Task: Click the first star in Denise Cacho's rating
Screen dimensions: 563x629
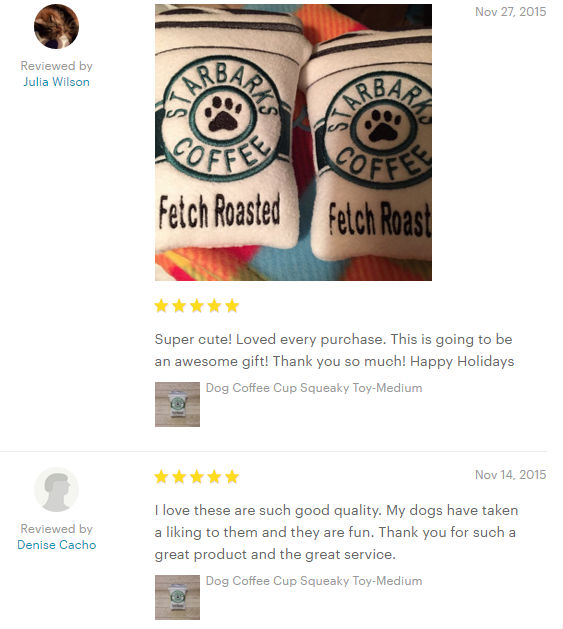Action: tap(161, 477)
